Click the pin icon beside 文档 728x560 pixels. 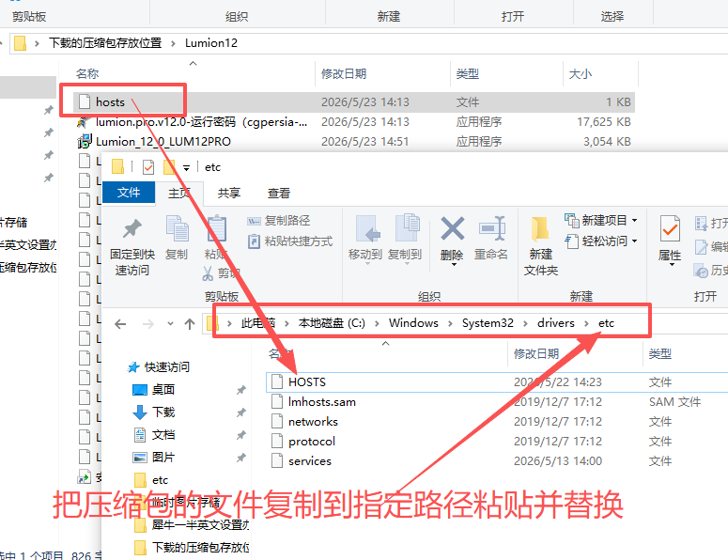pos(240,435)
